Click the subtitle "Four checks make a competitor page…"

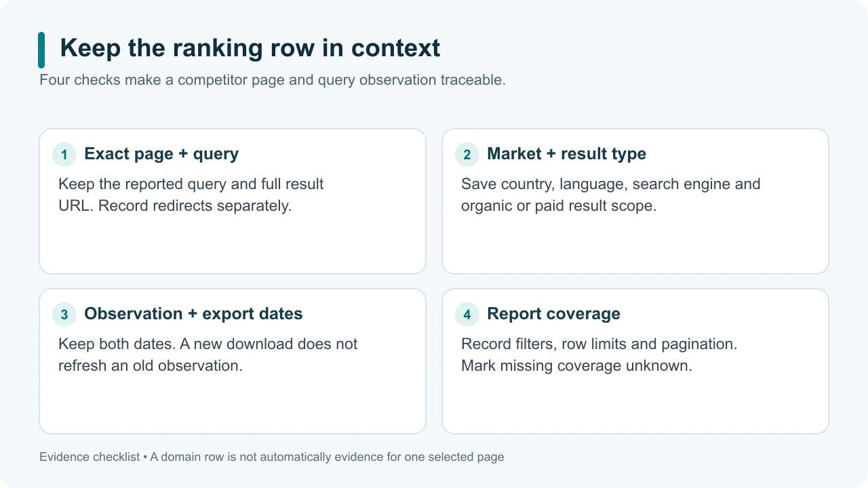pos(273,80)
